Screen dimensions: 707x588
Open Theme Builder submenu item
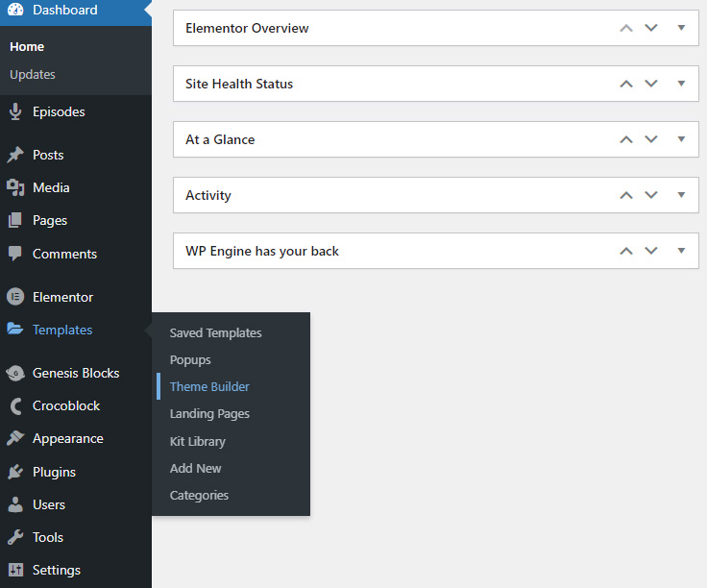(209, 386)
